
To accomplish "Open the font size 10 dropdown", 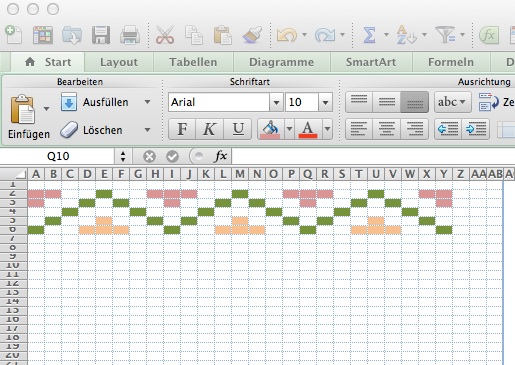I will coord(325,102).
